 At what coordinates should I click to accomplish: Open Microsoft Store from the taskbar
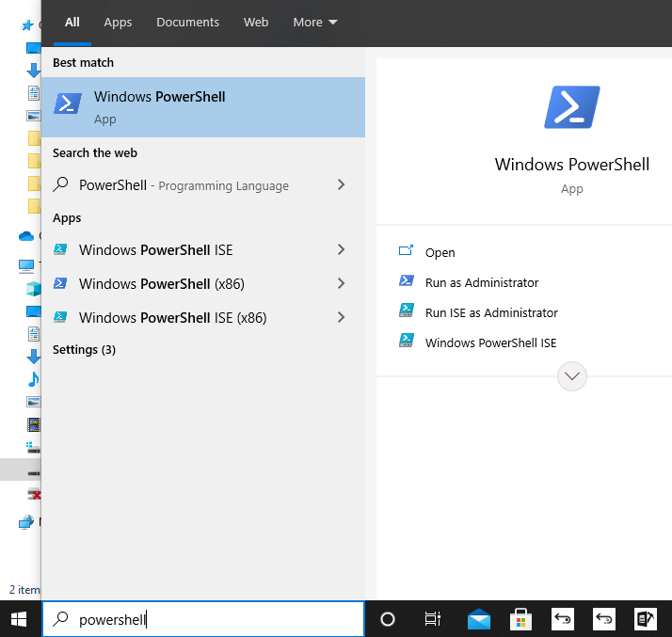[x=520, y=619]
